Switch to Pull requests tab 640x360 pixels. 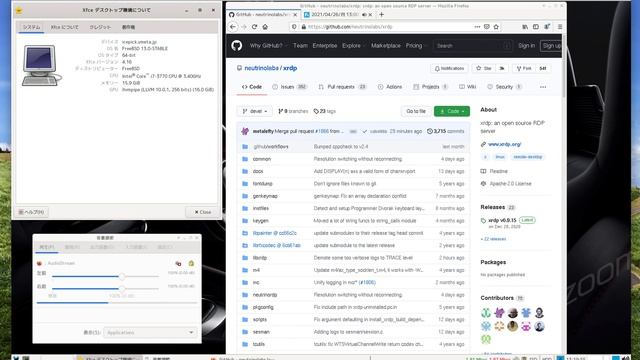342,87
